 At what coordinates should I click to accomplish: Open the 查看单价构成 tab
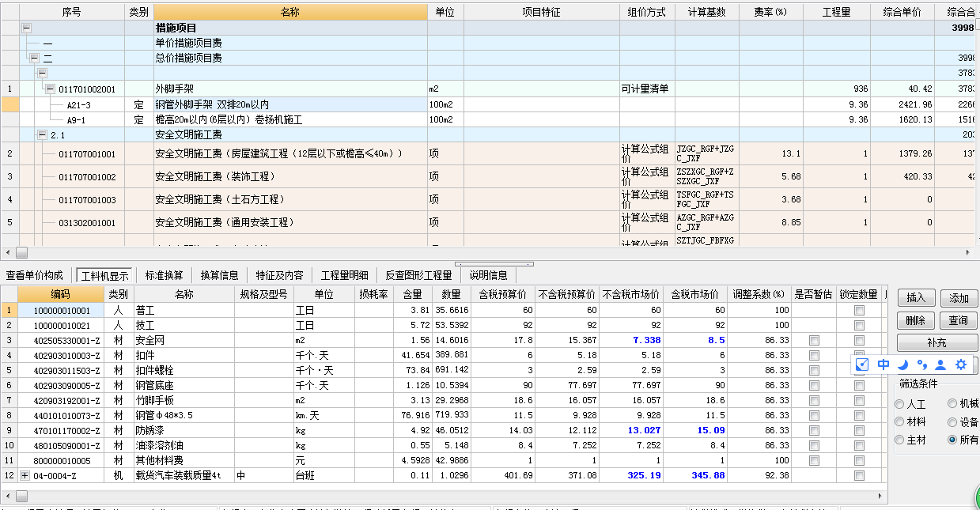click(34, 275)
